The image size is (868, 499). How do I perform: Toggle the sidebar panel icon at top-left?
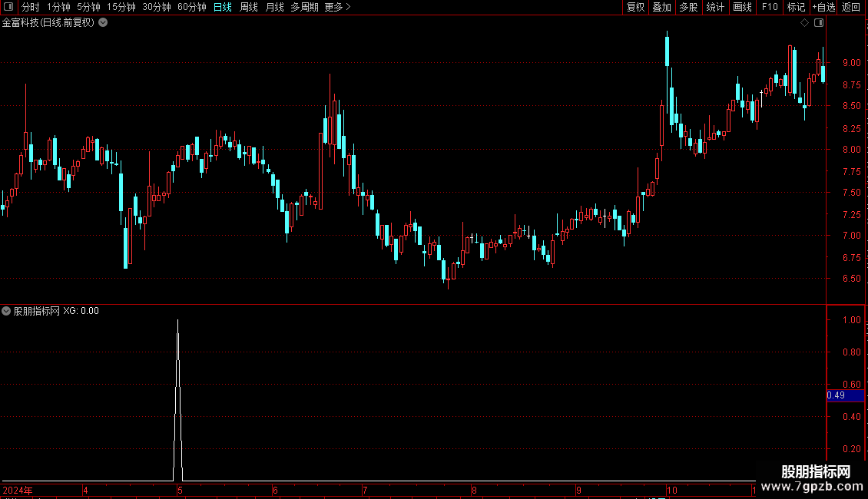8,7
